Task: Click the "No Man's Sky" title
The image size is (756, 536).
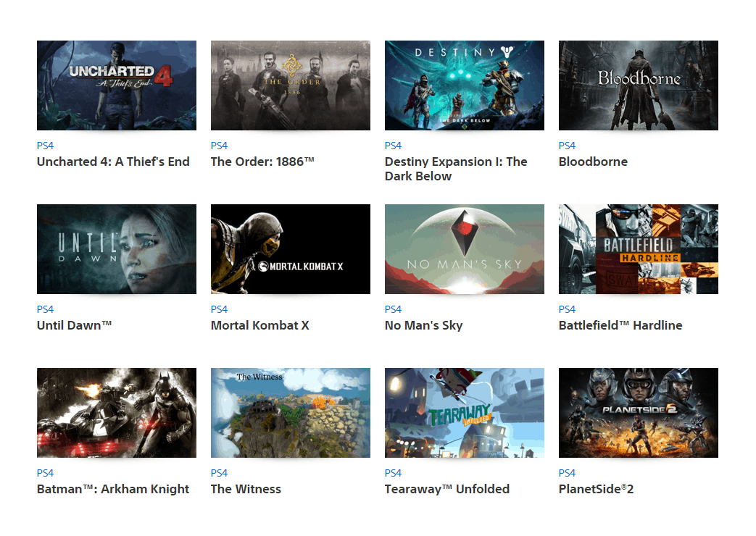Action: 424,325
